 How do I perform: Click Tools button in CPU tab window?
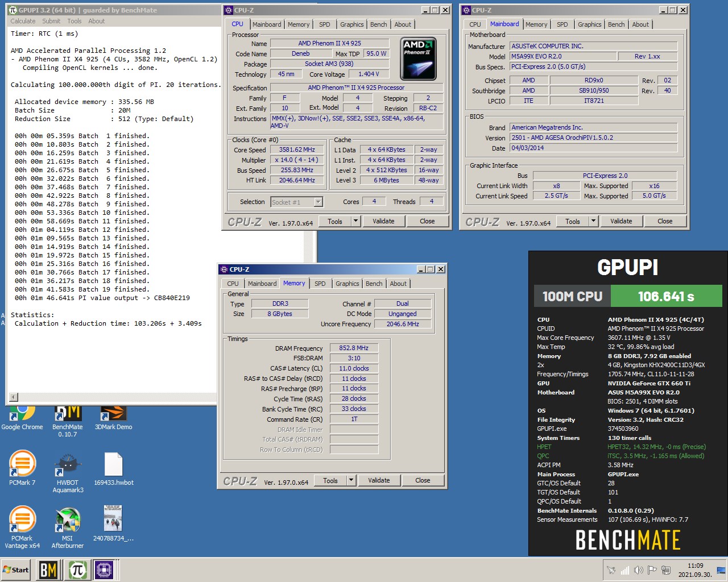click(x=335, y=221)
